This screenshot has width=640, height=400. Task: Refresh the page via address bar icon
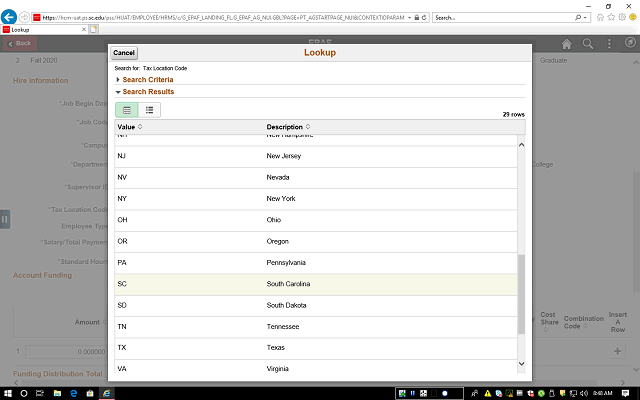click(424, 18)
